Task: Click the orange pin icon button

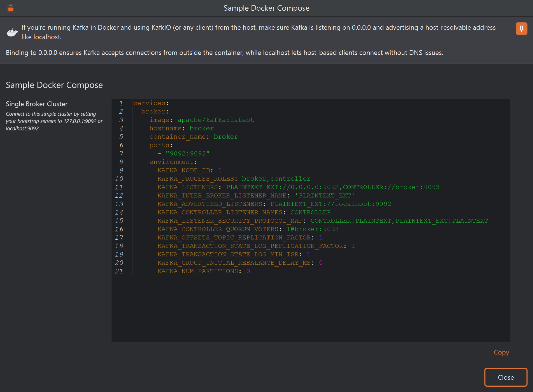Action: pyautogui.click(x=521, y=29)
